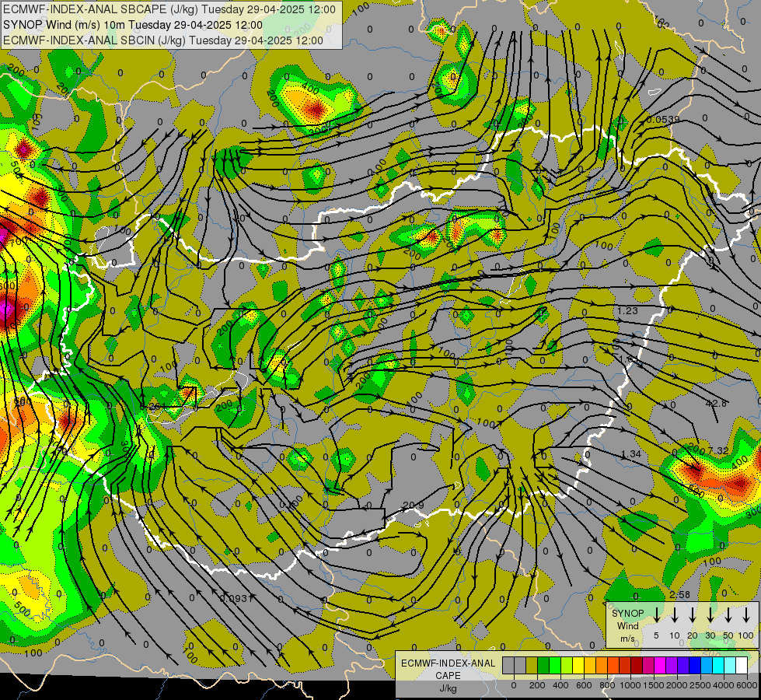Click the 800 tick label in CAPE legend
Screen dimensions: 761x700
pyautogui.click(x=607, y=685)
